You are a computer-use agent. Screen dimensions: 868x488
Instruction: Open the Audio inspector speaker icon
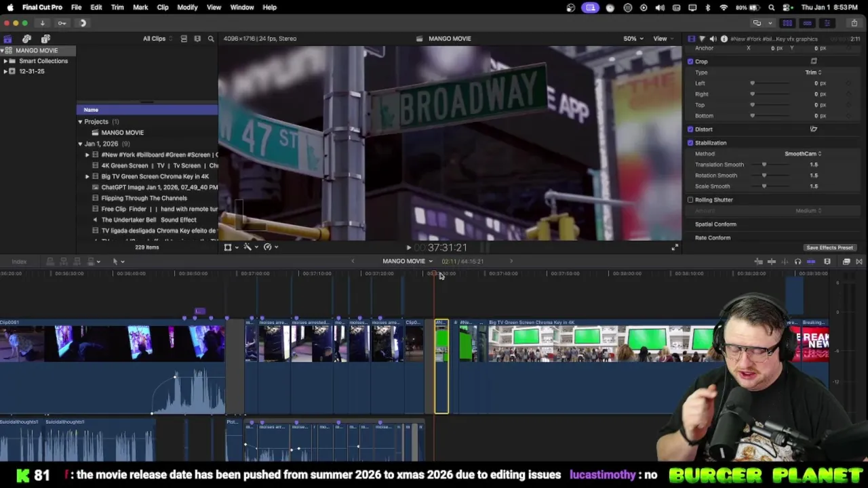pyautogui.click(x=713, y=39)
